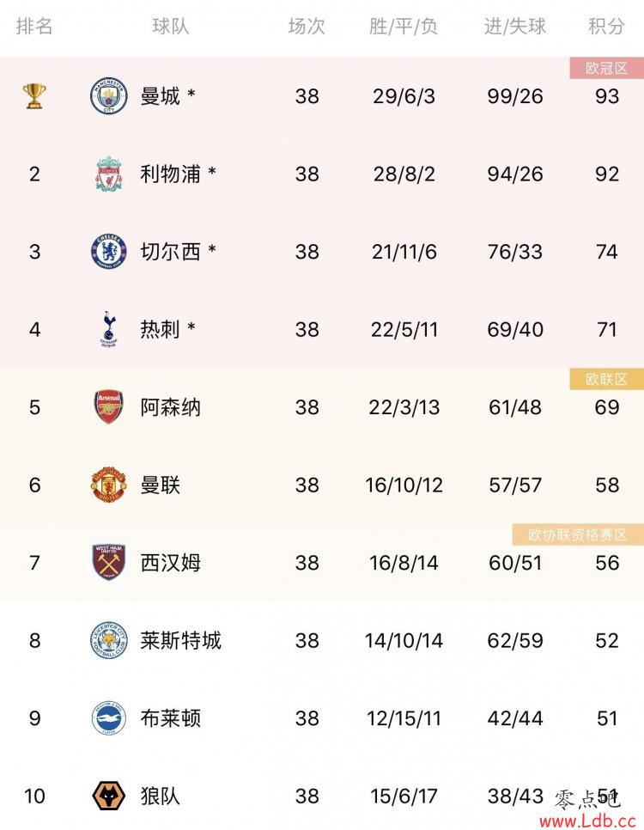Click the Chelsea club crest

click(x=109, y=252)
